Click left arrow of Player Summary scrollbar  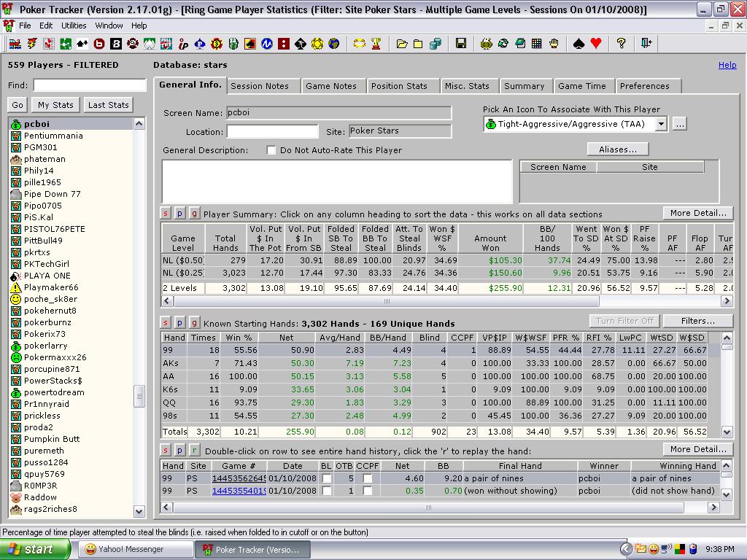click(167, 301)
